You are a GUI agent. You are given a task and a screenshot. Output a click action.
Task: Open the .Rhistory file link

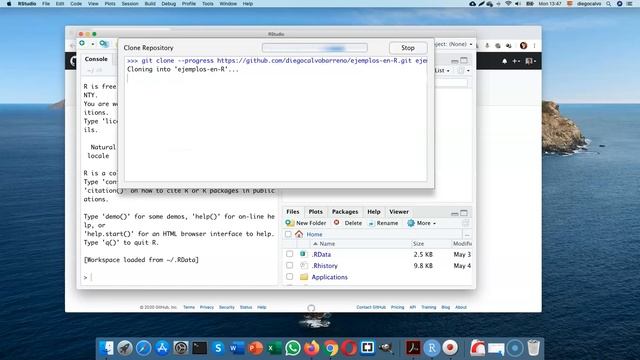[324, 266]
